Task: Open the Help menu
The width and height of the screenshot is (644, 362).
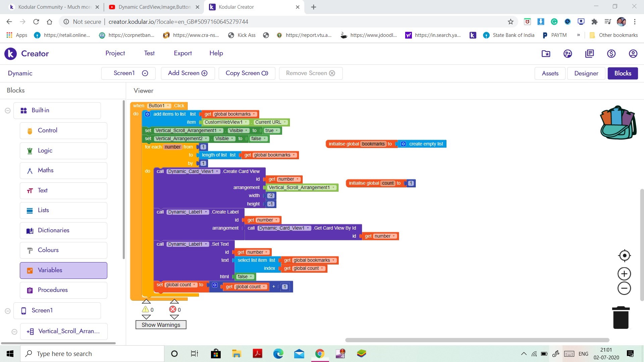Action: [x=216, y=53]
